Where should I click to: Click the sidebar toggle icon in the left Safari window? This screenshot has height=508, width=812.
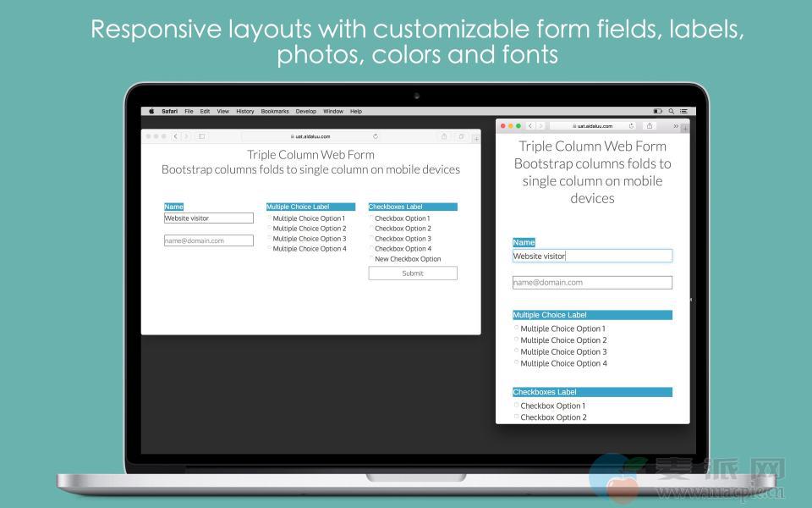[201, 136]
